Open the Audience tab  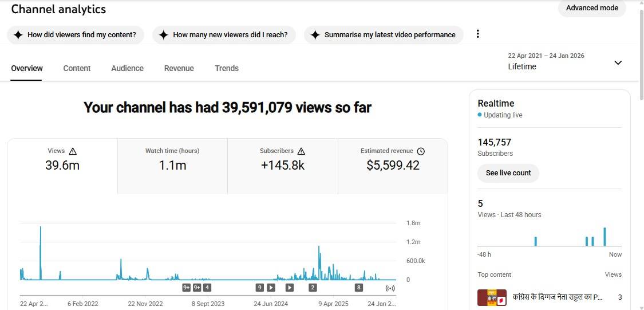click(x=127, y=68)
